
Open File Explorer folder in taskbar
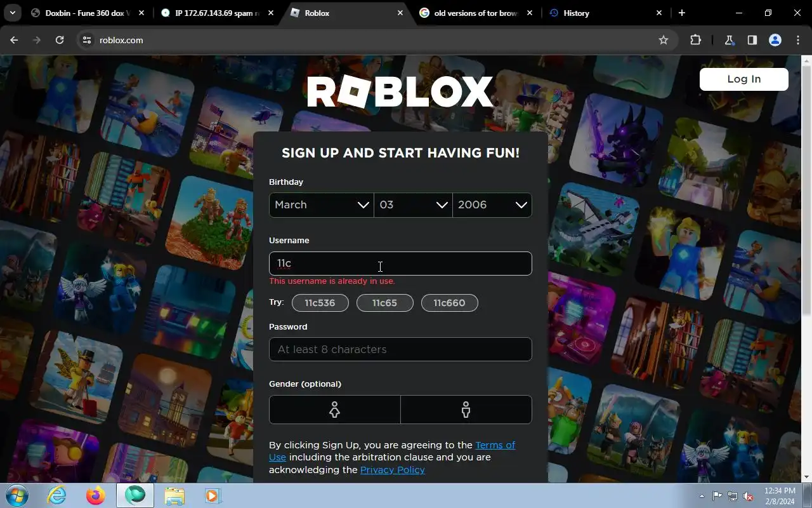[174, 495]
